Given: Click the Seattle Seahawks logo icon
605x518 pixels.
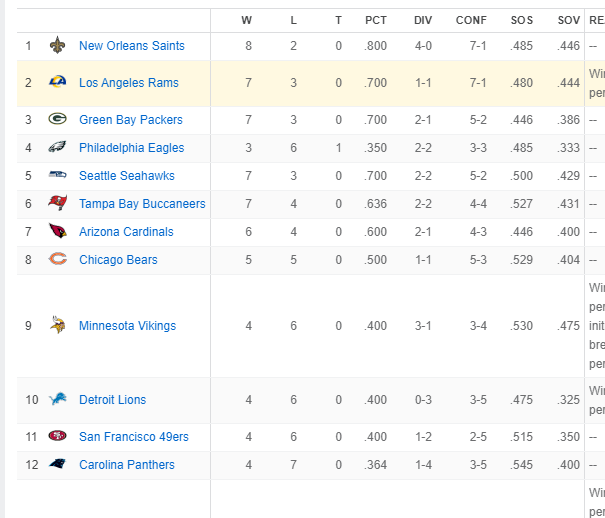Looking at the screenshot, I should (x=58, y=176).
